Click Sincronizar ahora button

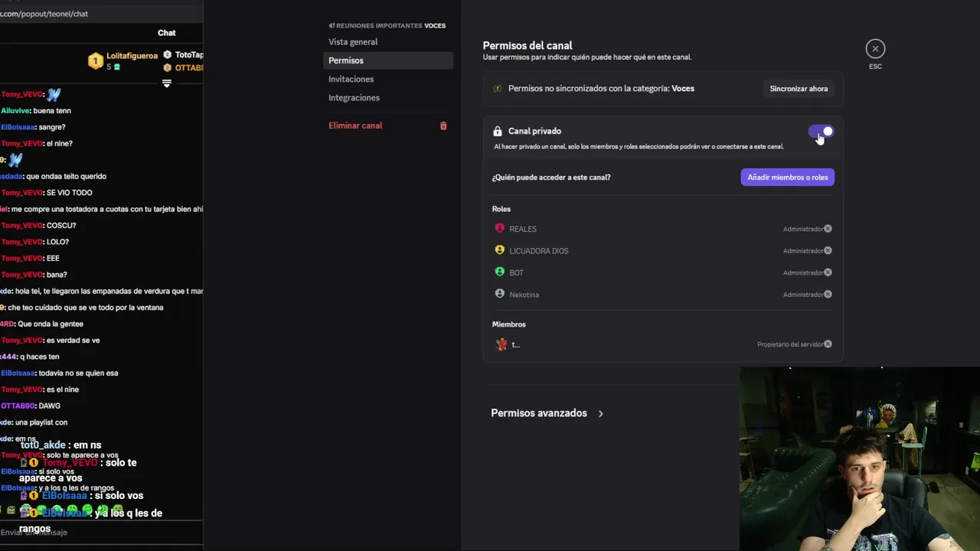[x=799, y=89]
